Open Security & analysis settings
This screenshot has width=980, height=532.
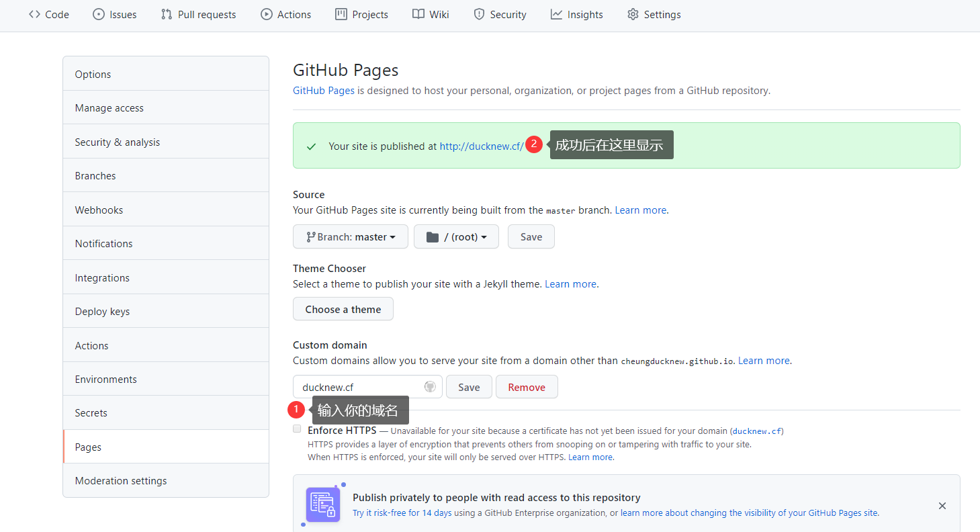(166, 142)
